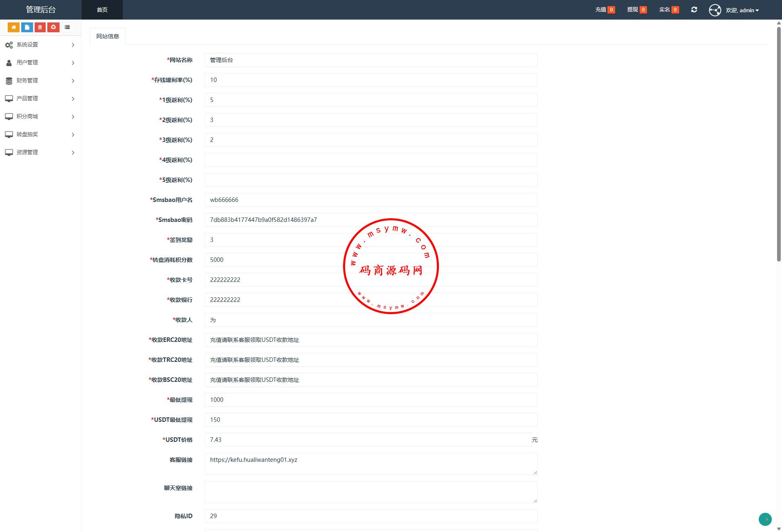Expand the 积分商城 chevron
The width and height of the screenshot is (782, 532).
[73, 117]
